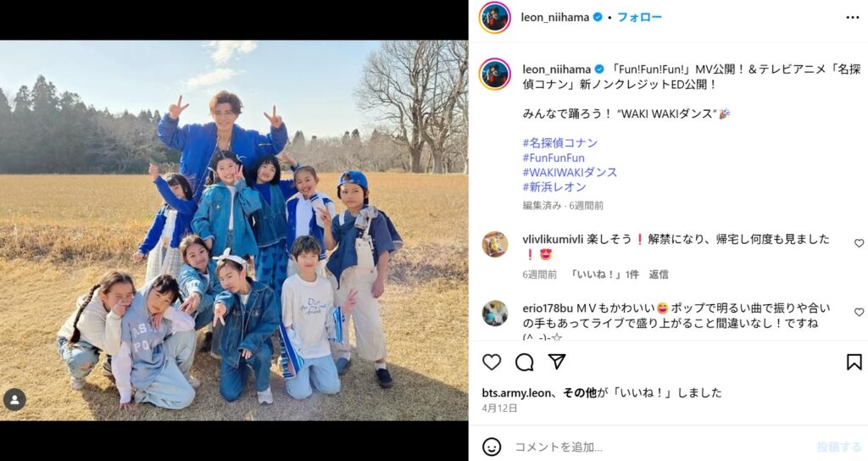Show tagged people icon on photo
Viewport: 868px width, 461px height.
[x=14, y=399]
